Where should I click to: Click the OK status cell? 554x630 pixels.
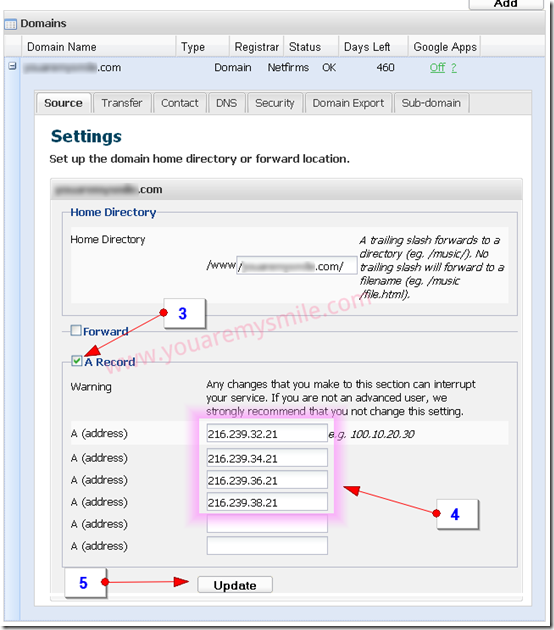329,67
